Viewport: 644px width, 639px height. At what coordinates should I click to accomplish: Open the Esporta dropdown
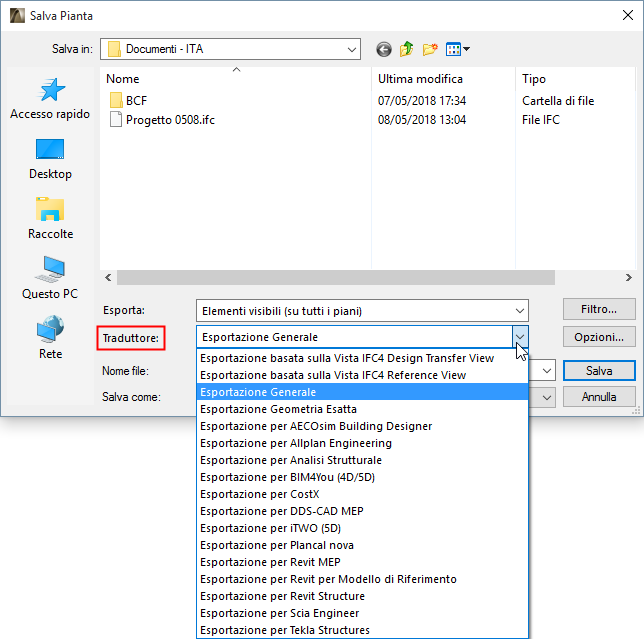click(x=362, y=311)
